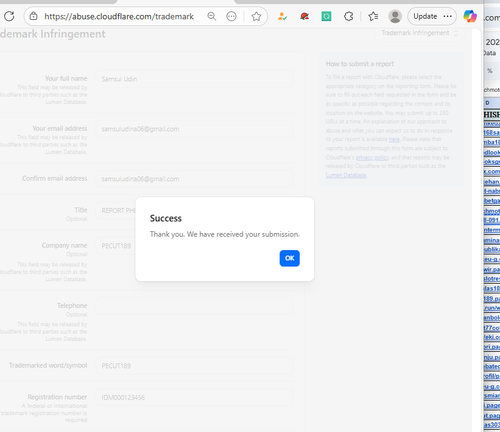Bookmark this page with the star icon

pos(256,16)
